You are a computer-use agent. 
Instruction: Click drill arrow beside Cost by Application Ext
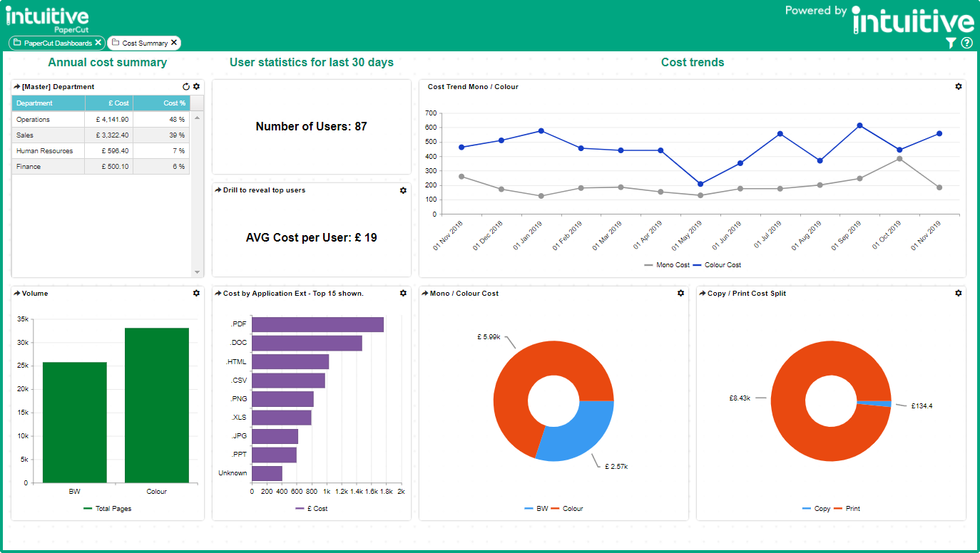pyautogui.click(x=218, y=293)
